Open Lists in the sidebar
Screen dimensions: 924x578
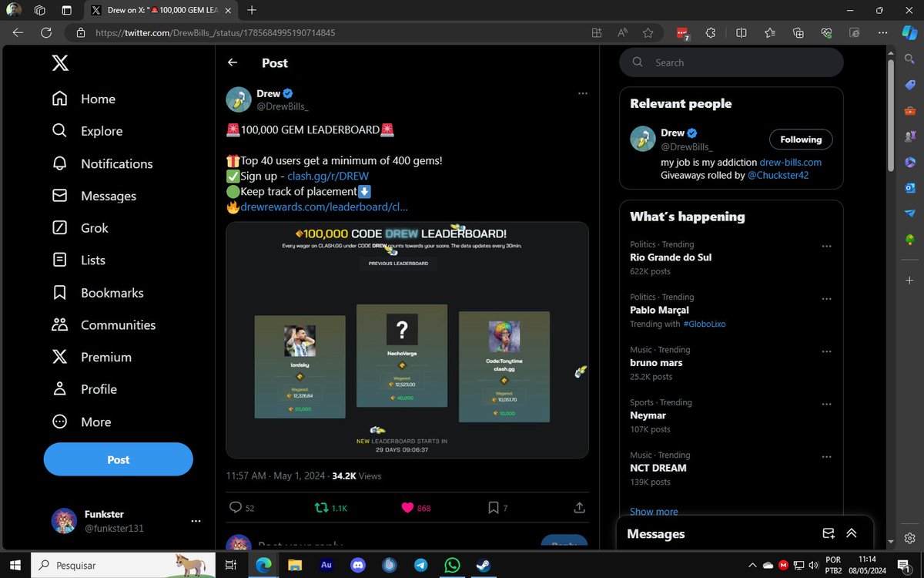[78, 260]
